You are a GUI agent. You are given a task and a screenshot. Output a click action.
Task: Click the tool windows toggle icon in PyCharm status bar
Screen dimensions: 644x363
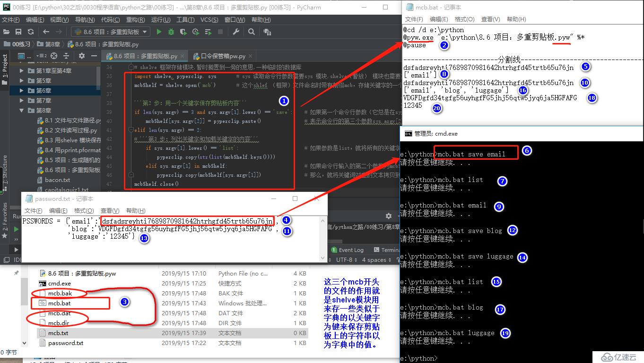tap(6, 260)
